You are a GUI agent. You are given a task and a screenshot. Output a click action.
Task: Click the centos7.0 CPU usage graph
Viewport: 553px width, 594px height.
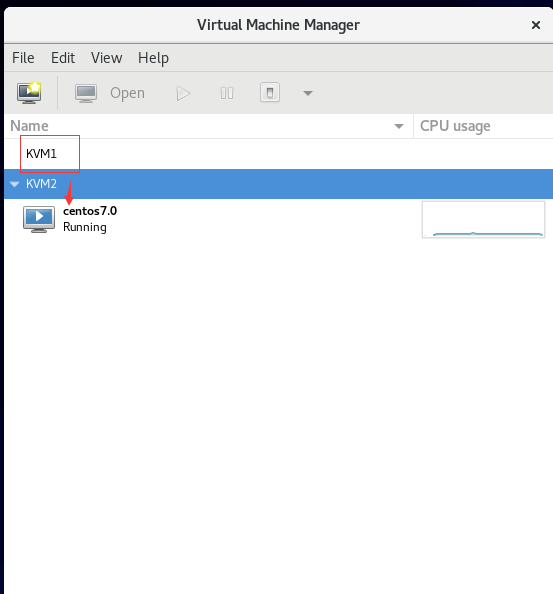(483, 219)
